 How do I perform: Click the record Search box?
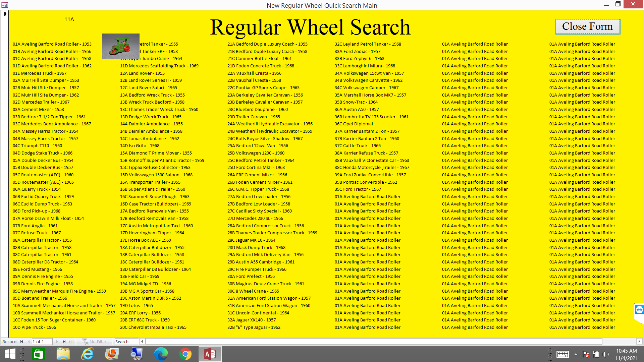[x=126, y=342]
